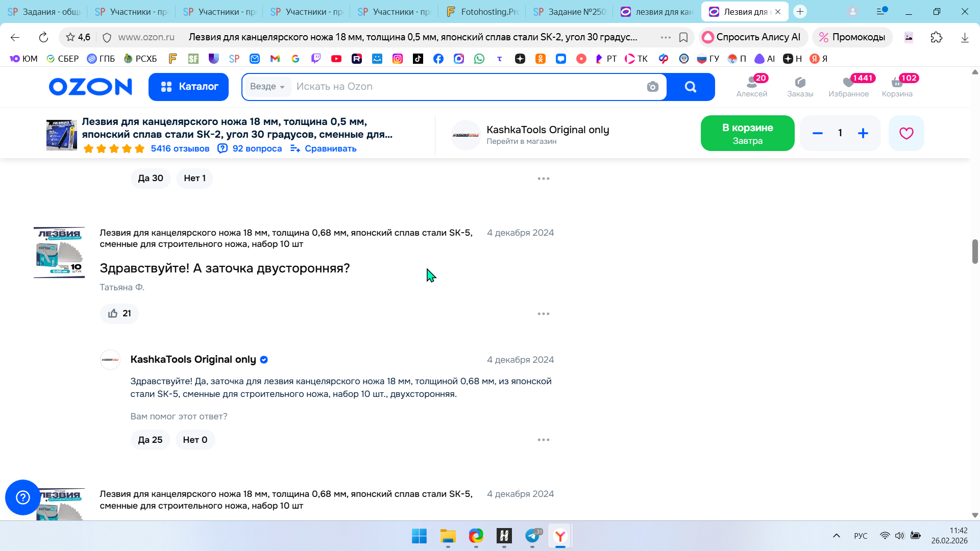Reload the page with the refresh icon
This screenshot has height=551, width=980.
43,37
